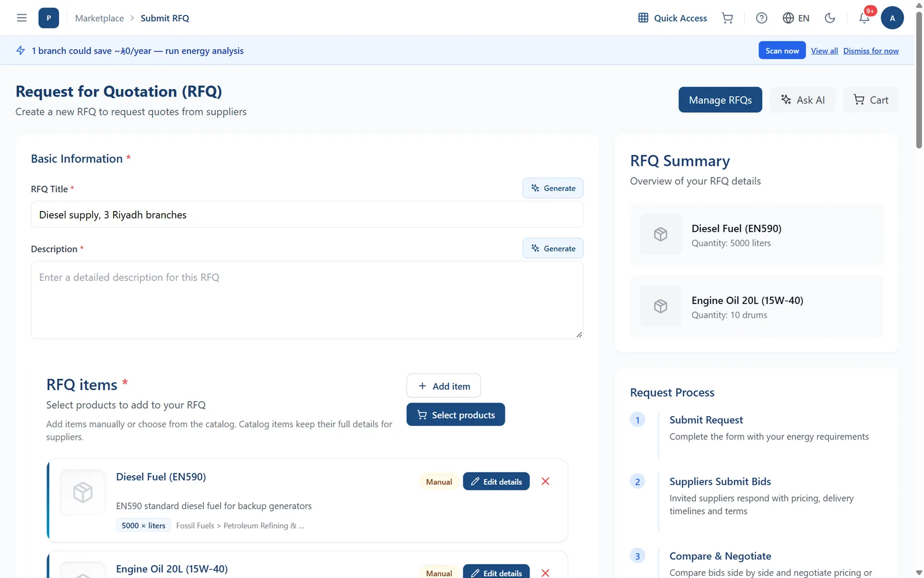The height and width of the screenshot is (578, 924).
Task: Click the 5000 × liters quantity tag
Action: point(143,525)
